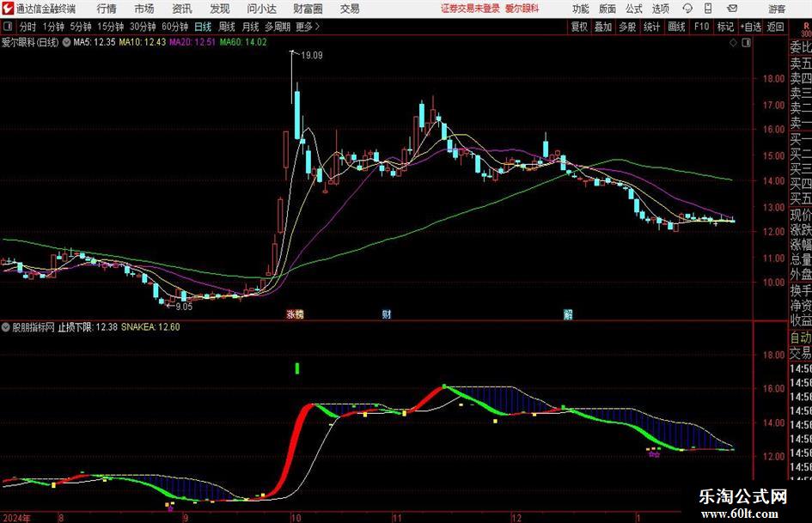
Task: Click the 止损下限: 12.38 label
Action: coord(88,327)
